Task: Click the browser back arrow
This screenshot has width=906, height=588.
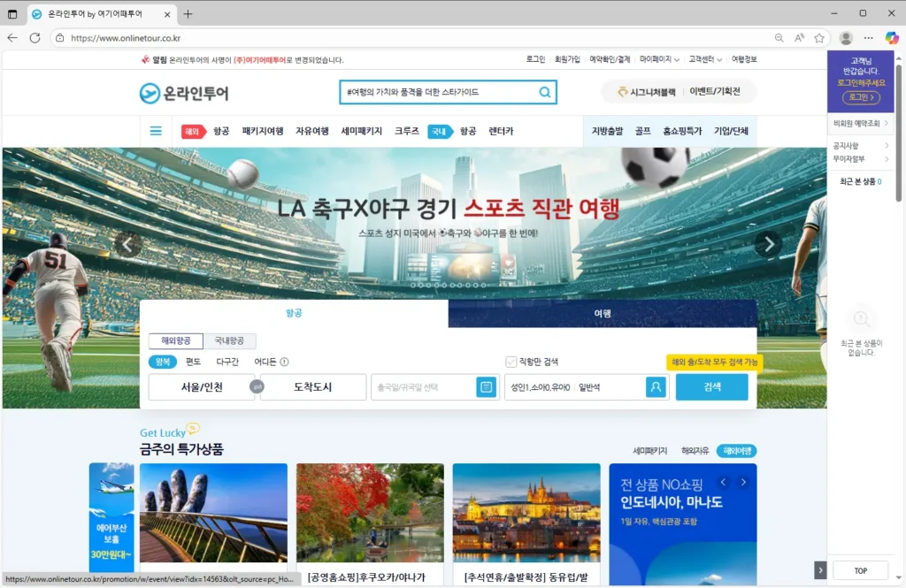Action: (x=12, y=38)
